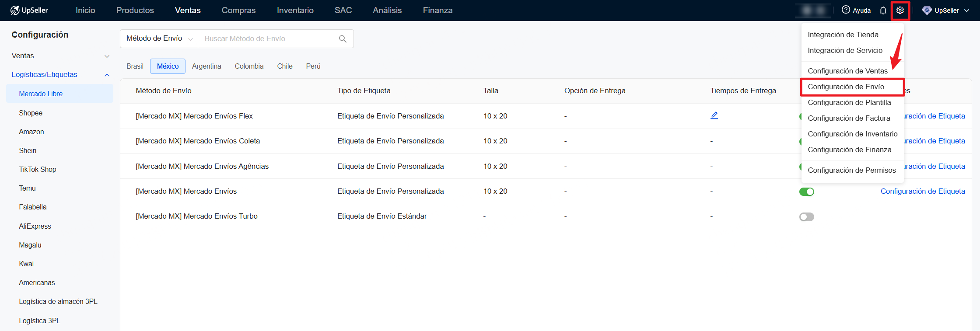Select Configuración de Permisos in the menu
The width and height of the screenshot is (980, 331).
852,170
